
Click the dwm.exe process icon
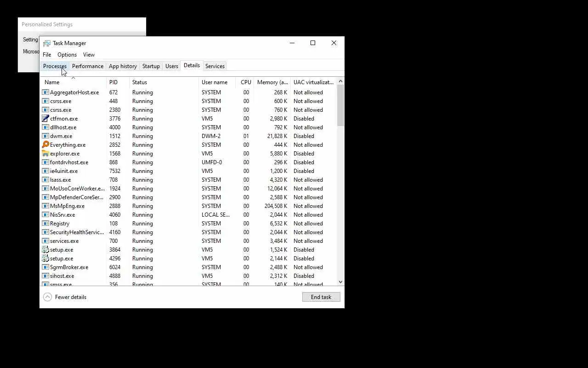[45, 136]
